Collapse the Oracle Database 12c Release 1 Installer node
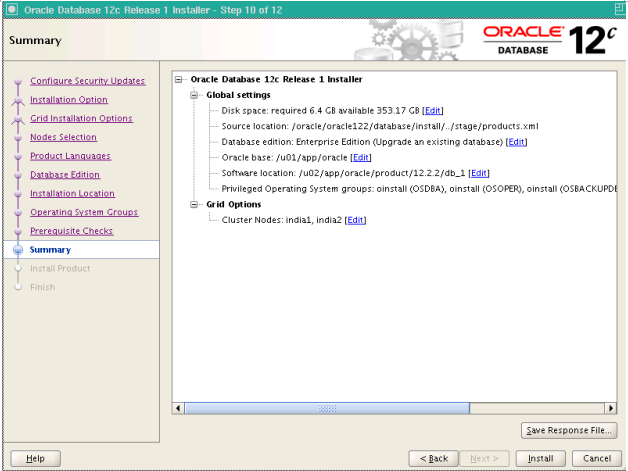The width and height of the screenshot is (628, 471). [179, 80]
